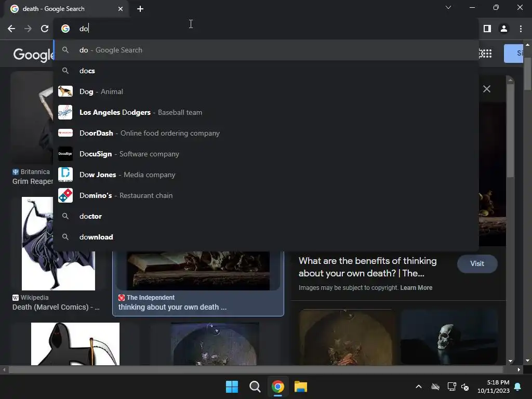This screenshot has width=532, height=399.
Task: Open the notification bell icon
Action: click(518, 387)
